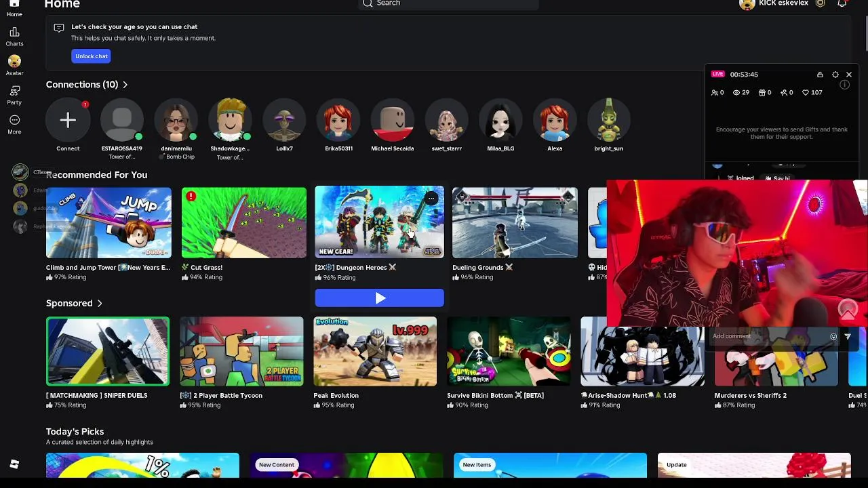Screen dimensions: 868x488
Task: Click the New Items tagged pick
Action: [x=550, y=465]
